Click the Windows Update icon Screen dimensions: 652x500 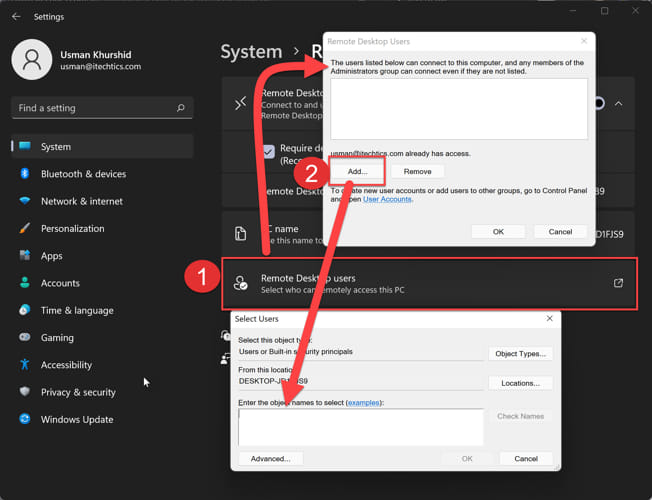point(25,419)
